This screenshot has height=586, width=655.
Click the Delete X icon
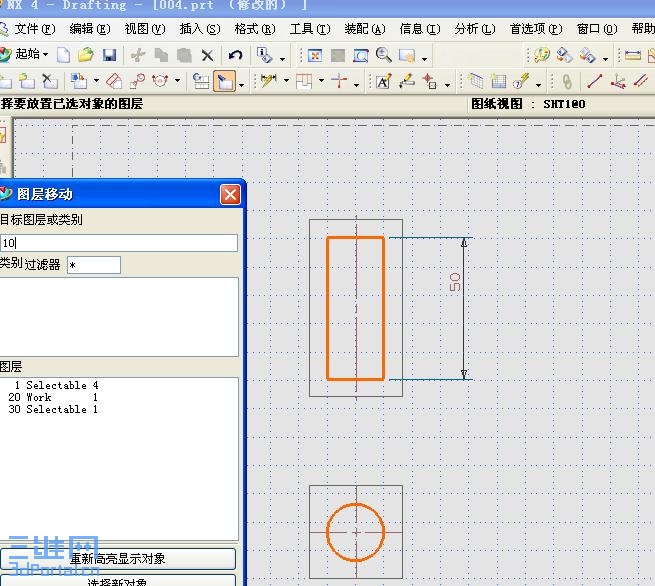[207, 55]
